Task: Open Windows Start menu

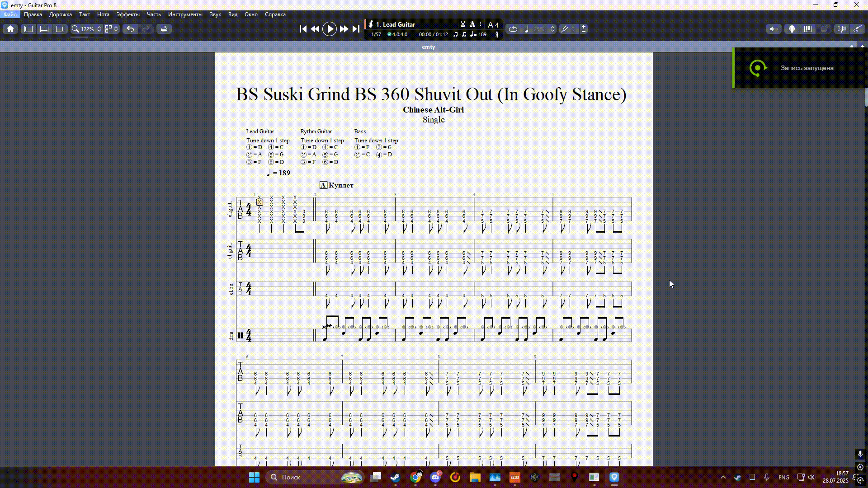Action: (254, 477)
